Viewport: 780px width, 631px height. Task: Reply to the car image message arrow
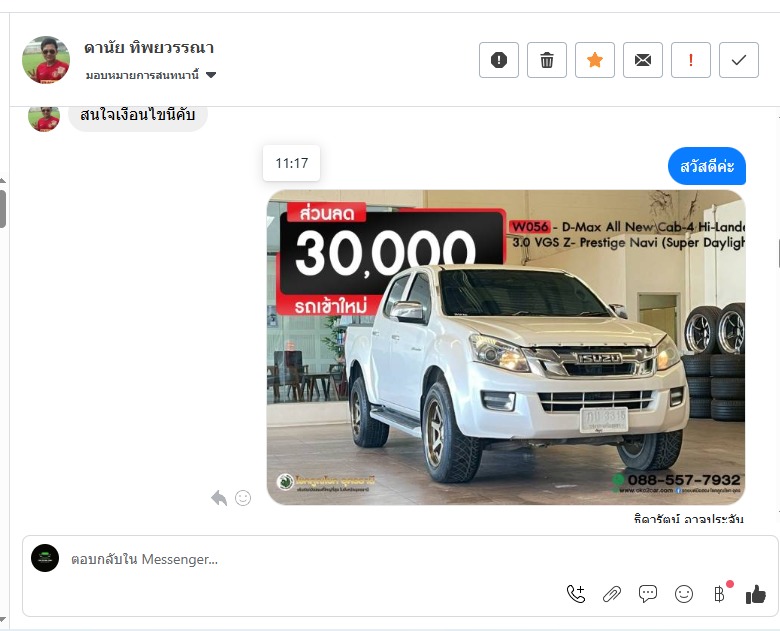219,498
